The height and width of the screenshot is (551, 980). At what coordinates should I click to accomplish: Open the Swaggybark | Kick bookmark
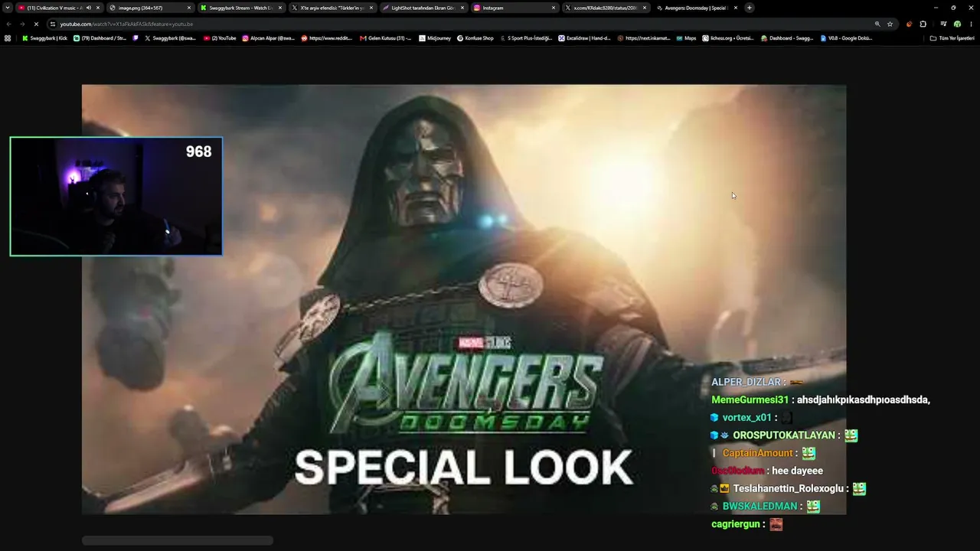(44, 37)
